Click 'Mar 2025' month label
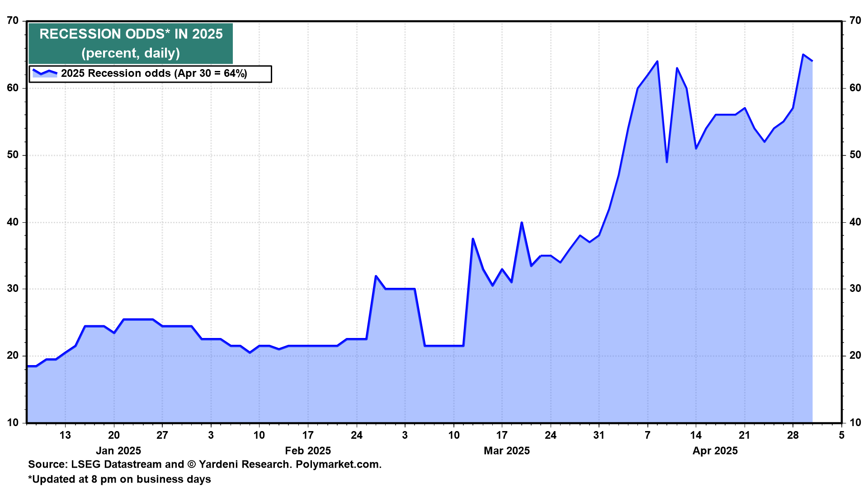Screen dimensions: 868x488 506,450
